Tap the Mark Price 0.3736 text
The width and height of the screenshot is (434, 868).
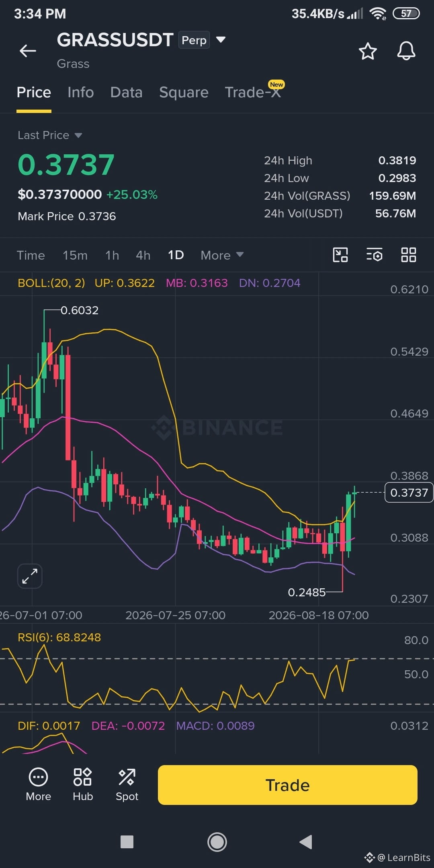click(67, 216)
